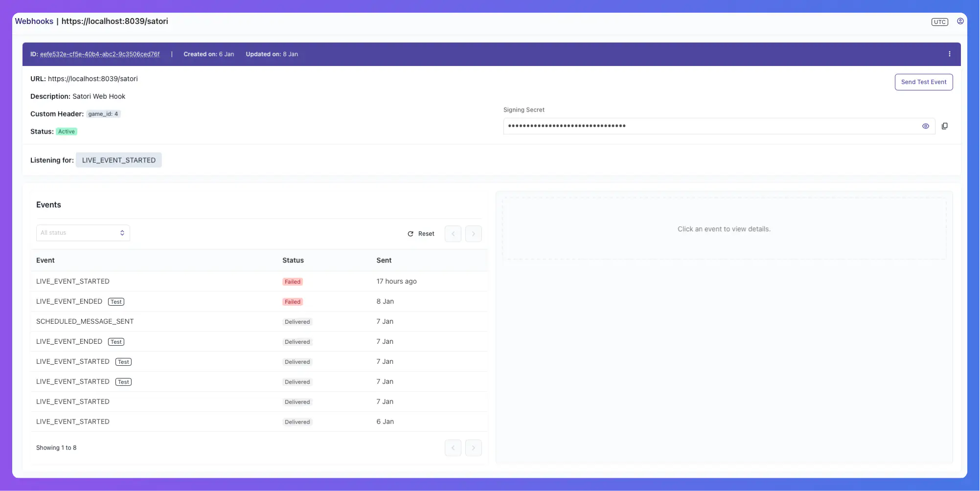Click the 'Updated on: 8 Jan' text
The height and width of the screenshot is (491, 980).
(272, 54)
